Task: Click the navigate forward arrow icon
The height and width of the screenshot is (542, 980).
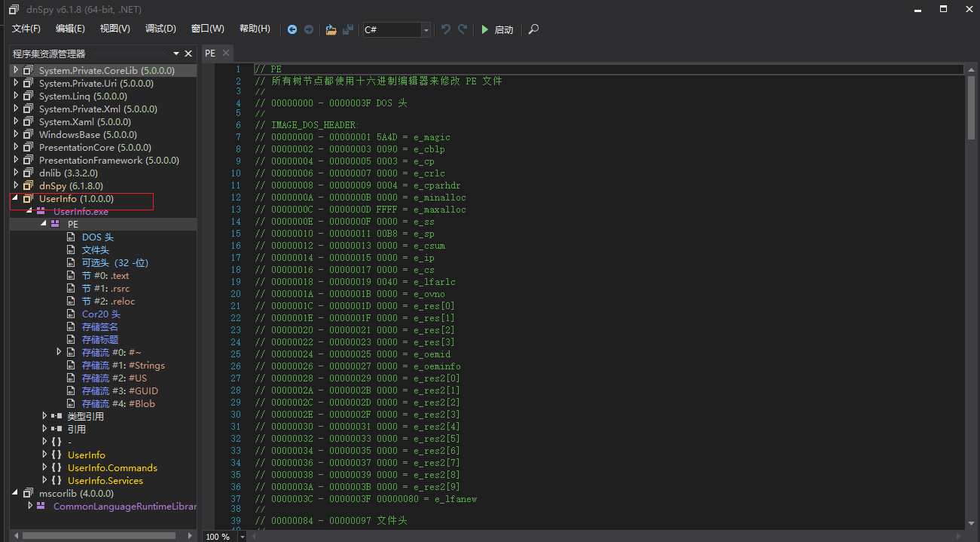Action: click(x=309, y=29)
